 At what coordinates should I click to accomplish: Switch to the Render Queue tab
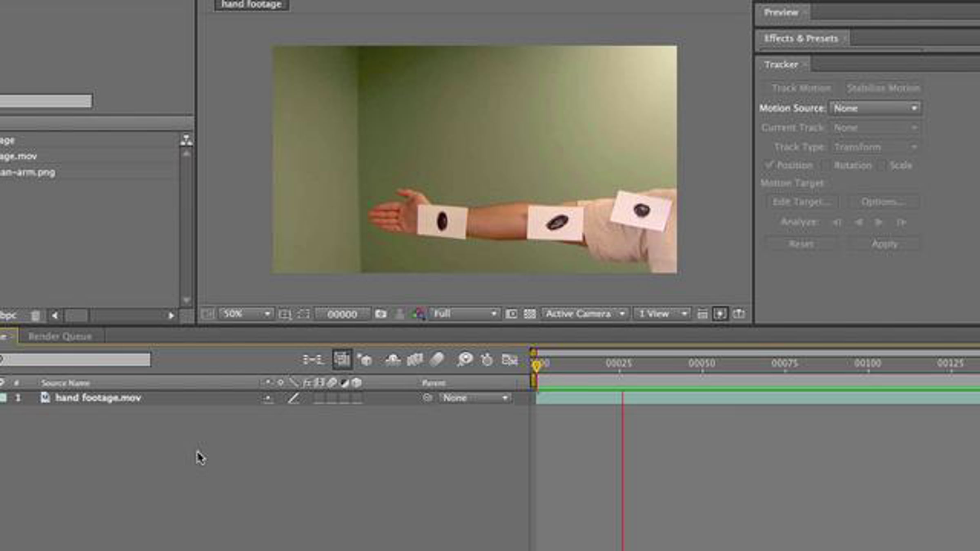(x=60, y=336)
